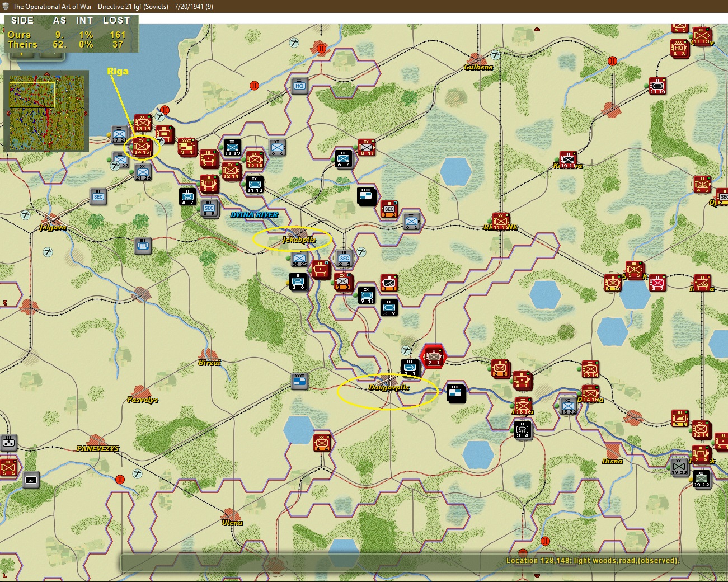Click the Jelgava city label
728x582 pixels.
[x=53, y=228]
